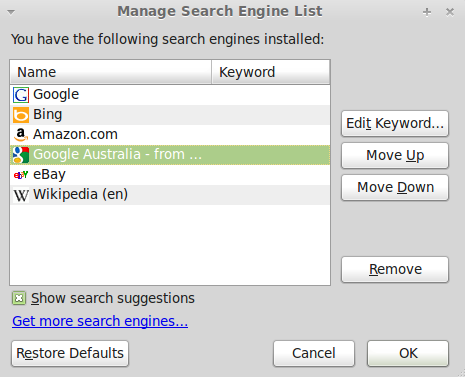Remove the selected search engine
465x377 pixels.
coord(395,270)
